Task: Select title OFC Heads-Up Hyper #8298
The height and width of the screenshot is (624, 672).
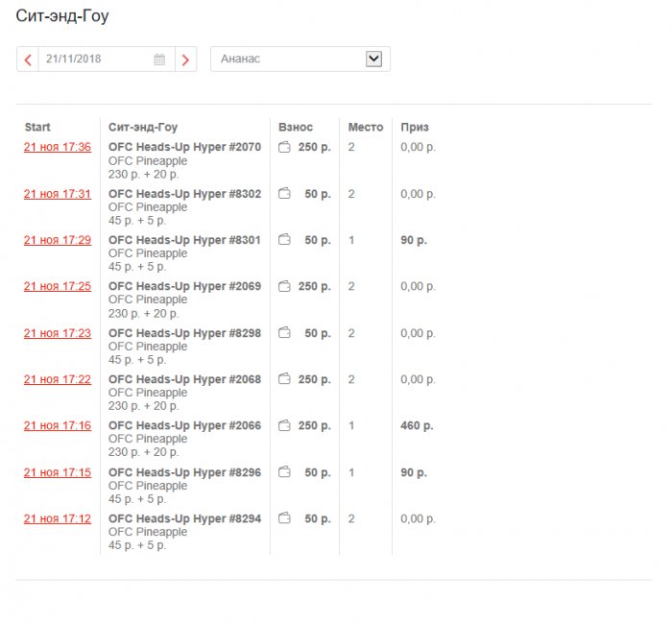Action: click(x=184, y=333)
